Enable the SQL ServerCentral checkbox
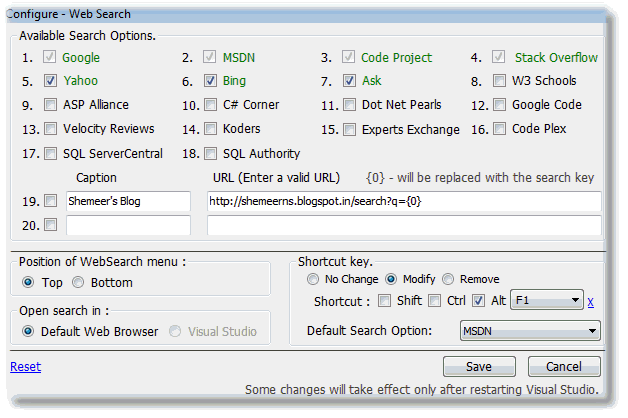Image resolution: width=628 pixels, height=418 pixels. point(50,153)
